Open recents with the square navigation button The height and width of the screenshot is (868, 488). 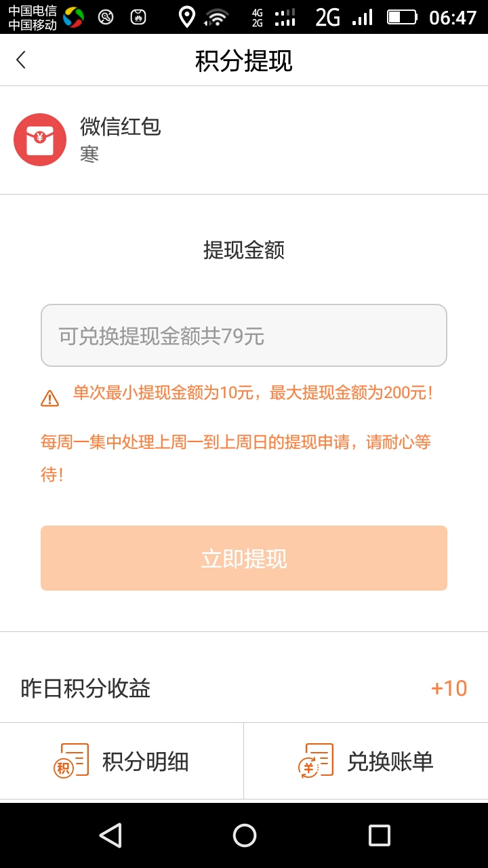(x=379, y=835)
